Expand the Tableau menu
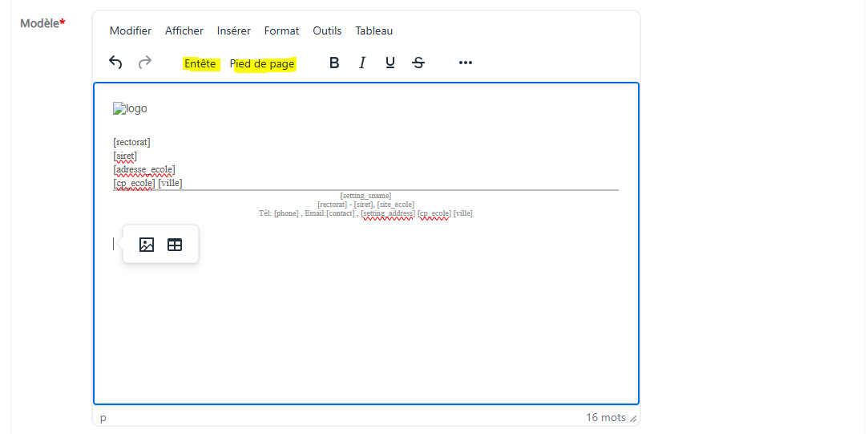 pyautogui.click(x=374, y=30)
